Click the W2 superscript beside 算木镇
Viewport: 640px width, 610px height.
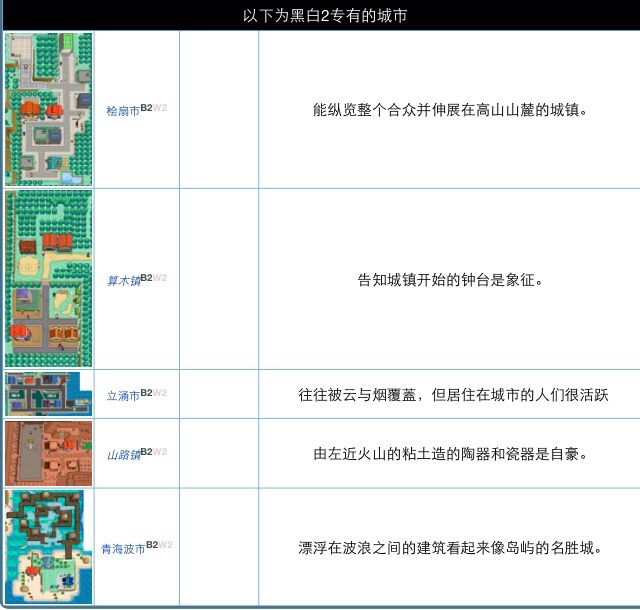160,278
